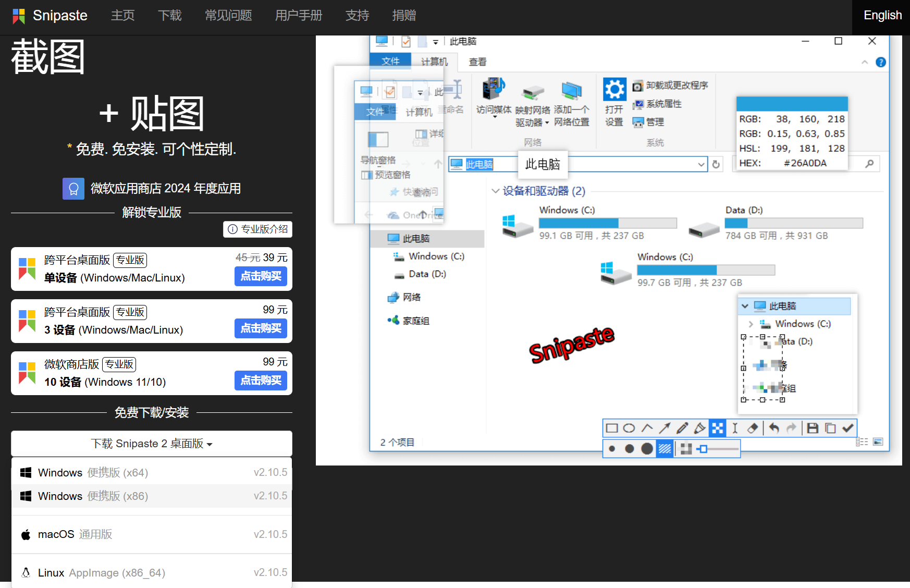The image size is (910, 588).
Task: Select the Ellipse annotation tool
Action: 629,428
